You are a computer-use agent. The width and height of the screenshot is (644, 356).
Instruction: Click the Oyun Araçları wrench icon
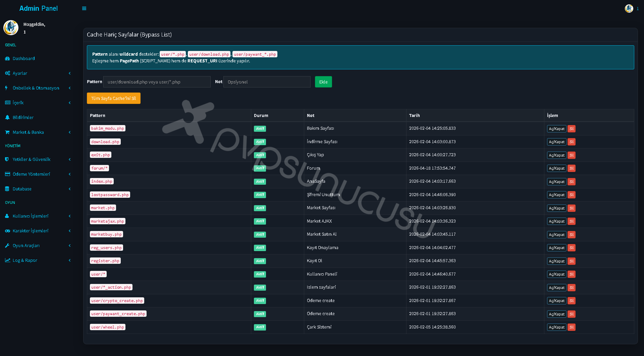click(x=7, y=246)
